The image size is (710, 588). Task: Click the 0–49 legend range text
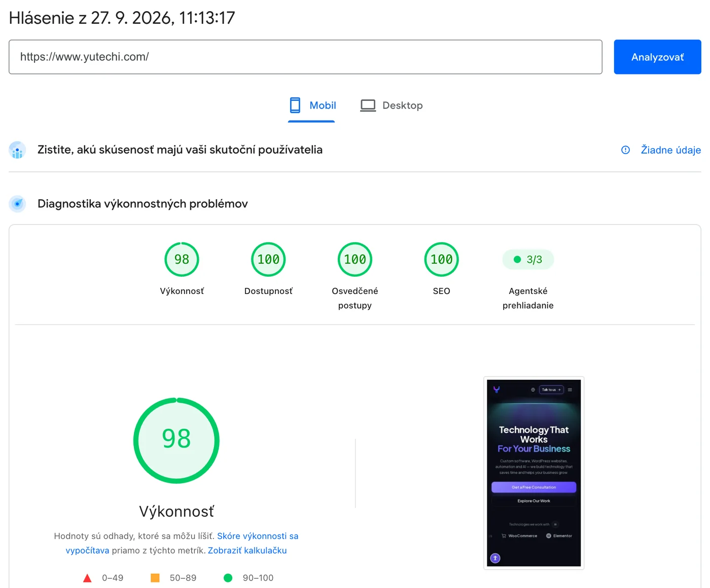pos(113,578)
